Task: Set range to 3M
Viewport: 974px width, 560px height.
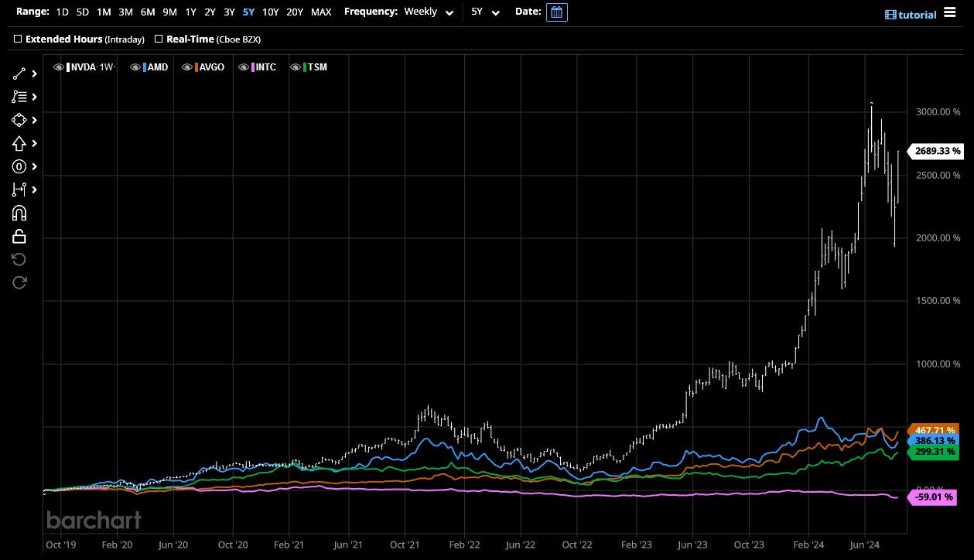Action: coord(125,12)
